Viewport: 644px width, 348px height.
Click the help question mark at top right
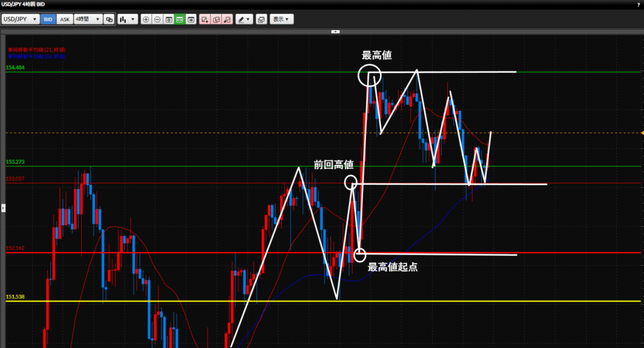638,5
